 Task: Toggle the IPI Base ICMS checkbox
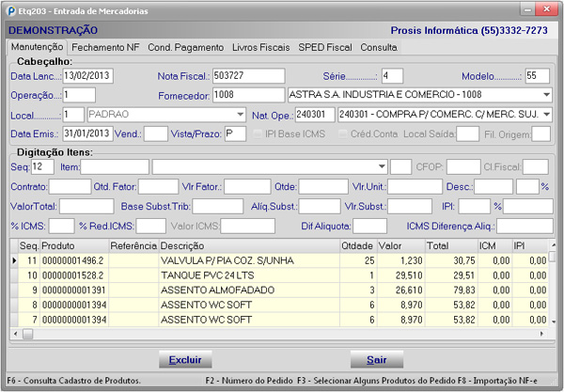258,133
